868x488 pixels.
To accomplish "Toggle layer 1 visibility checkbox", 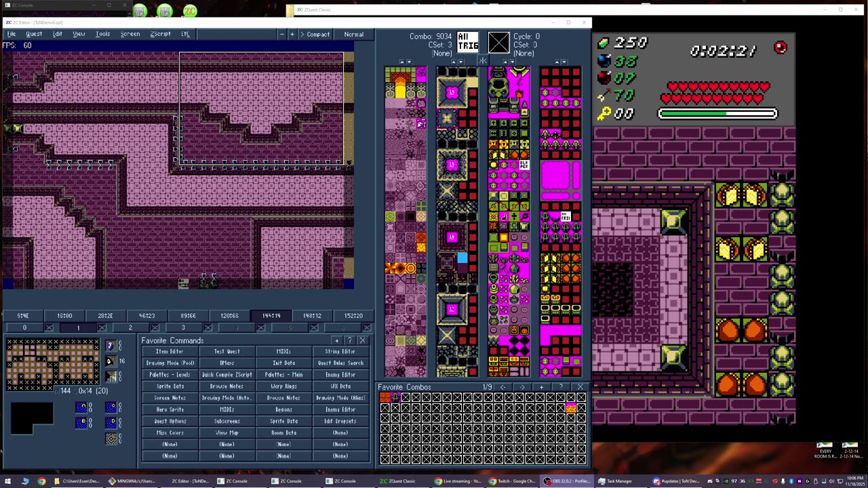I will [x=102, y=328].
